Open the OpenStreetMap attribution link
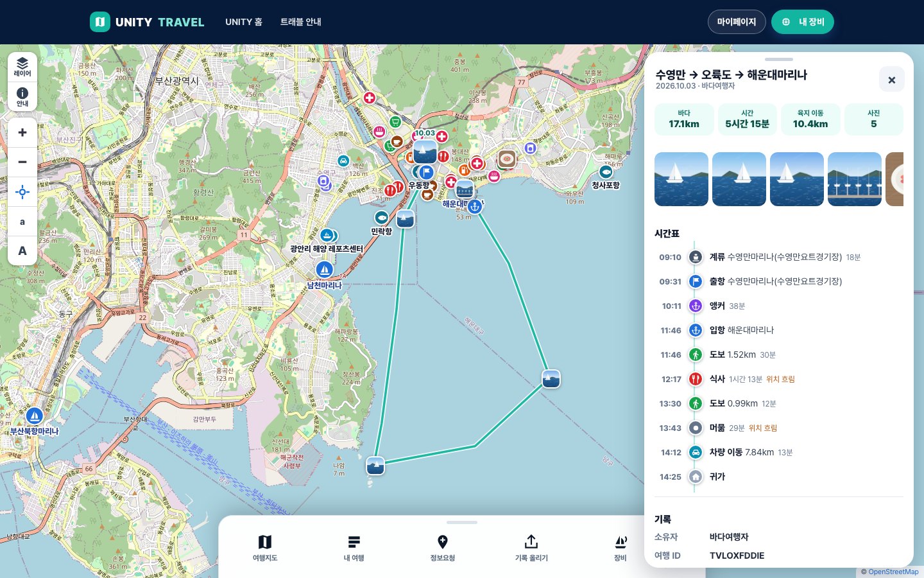This screenshot has width=924, height=578. point(893,572)
